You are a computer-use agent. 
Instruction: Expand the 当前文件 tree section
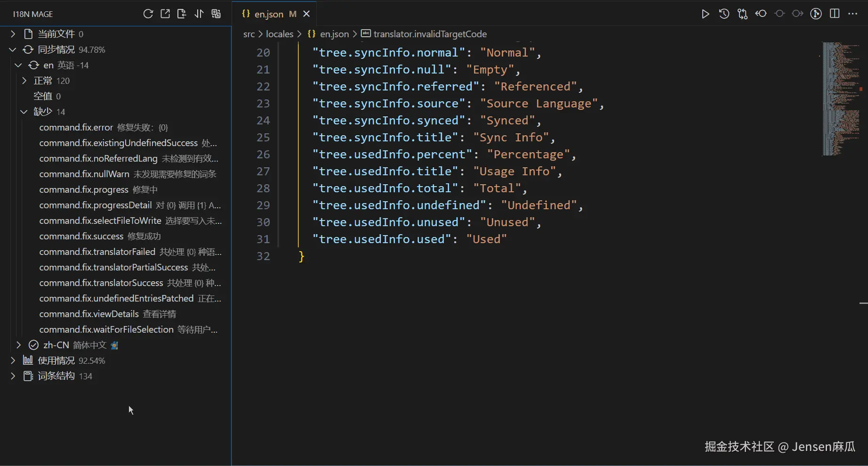[13, 34]
